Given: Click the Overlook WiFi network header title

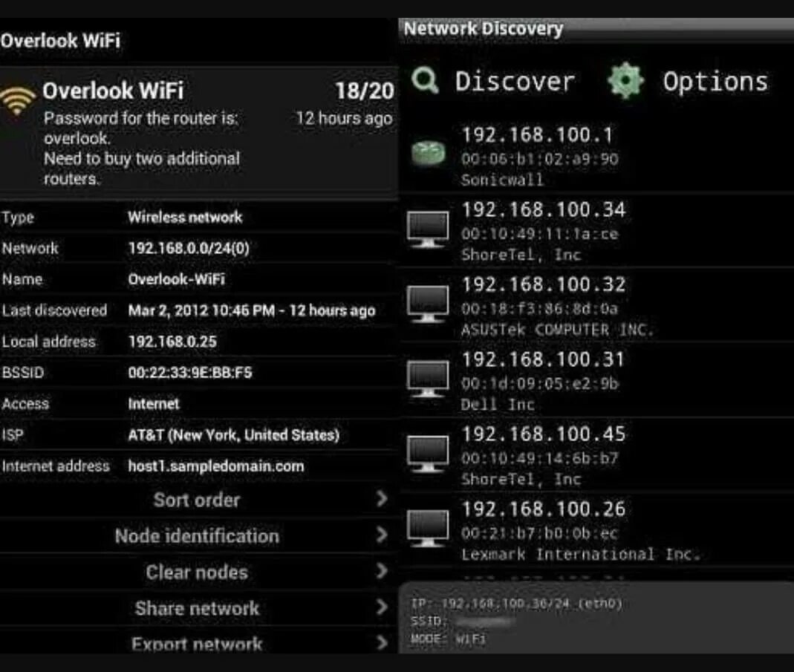Looking at the screenshot, I should (x=113, y=91).
